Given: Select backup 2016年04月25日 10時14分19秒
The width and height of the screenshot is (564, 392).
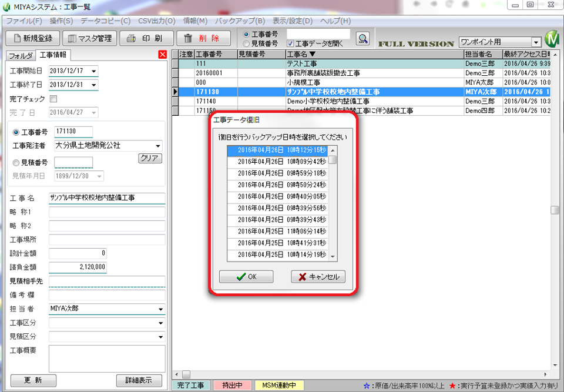Looking at the screenshot, I should click(277, 254).
